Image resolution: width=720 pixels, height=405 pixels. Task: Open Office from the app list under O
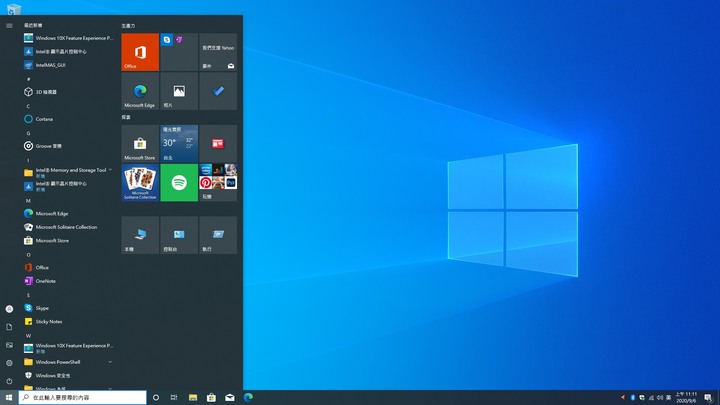click(x=68, y=267)
